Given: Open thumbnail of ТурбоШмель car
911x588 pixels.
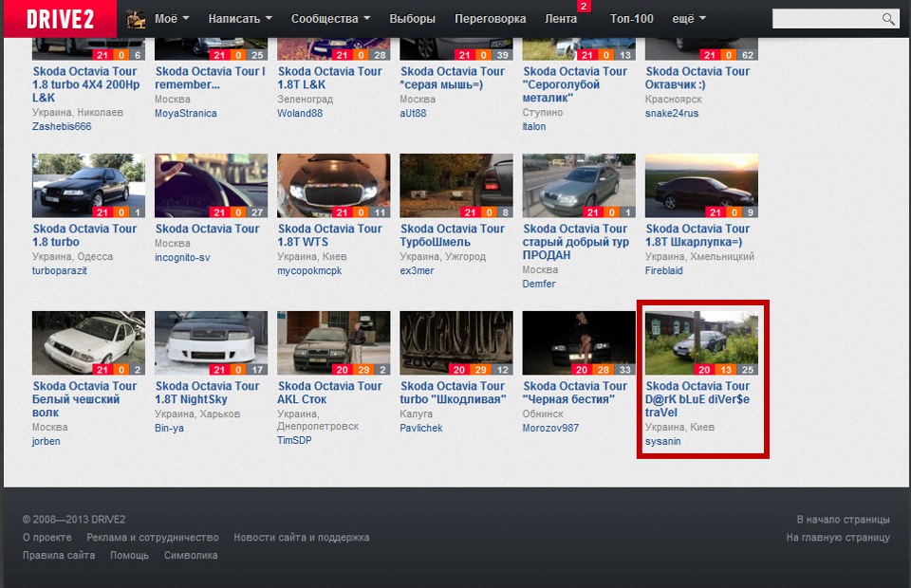Looking at the screenshot, I should click(x=456, y=185).
